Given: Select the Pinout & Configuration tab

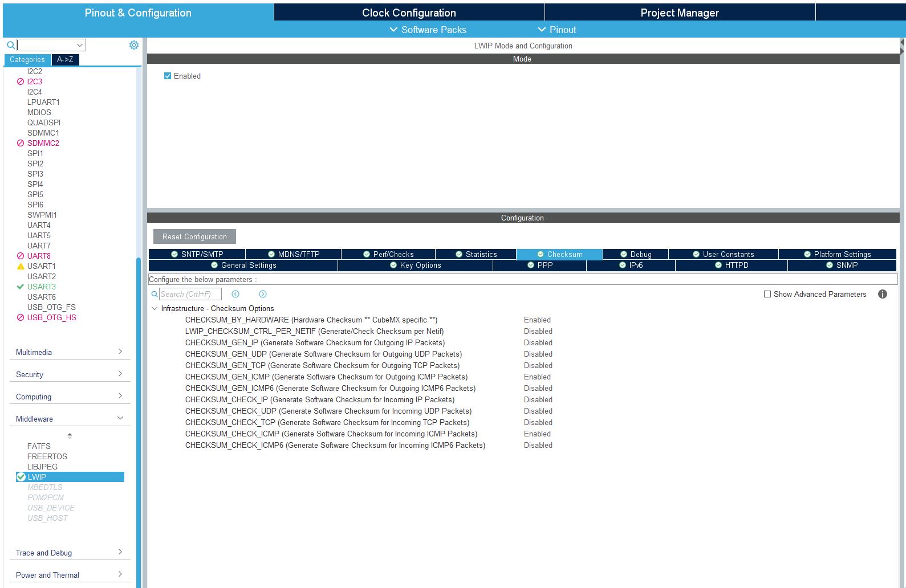Looking at the screenshot, I should (138, 13).
